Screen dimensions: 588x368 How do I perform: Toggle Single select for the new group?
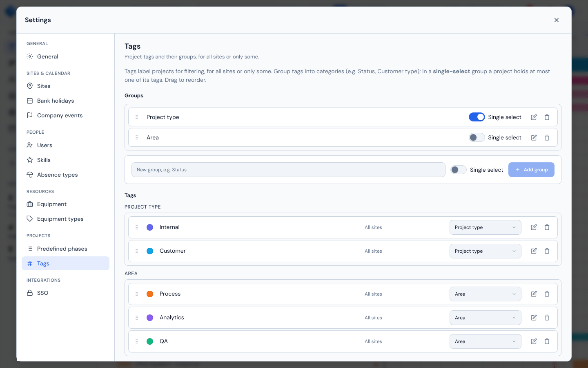click(x=458, y=170)
